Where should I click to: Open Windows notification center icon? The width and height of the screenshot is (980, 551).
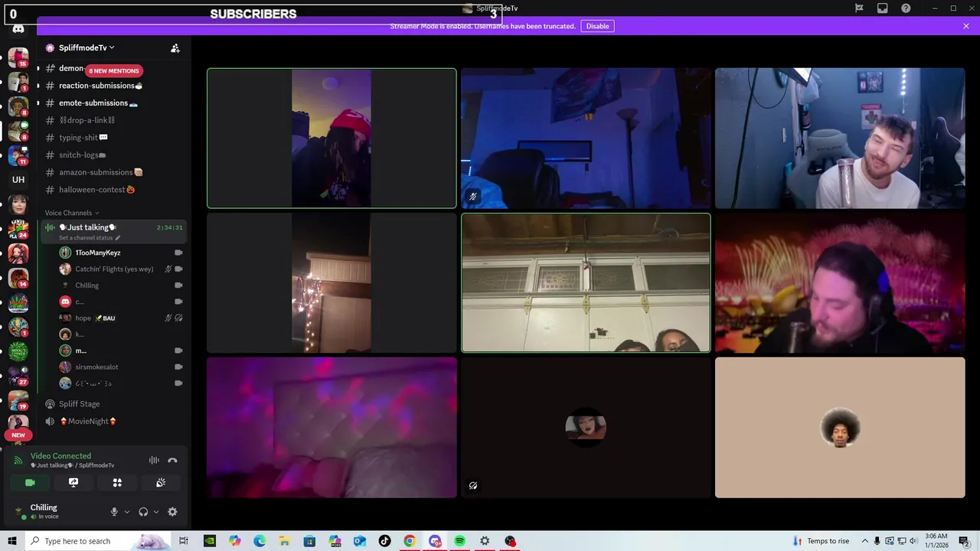965,541
